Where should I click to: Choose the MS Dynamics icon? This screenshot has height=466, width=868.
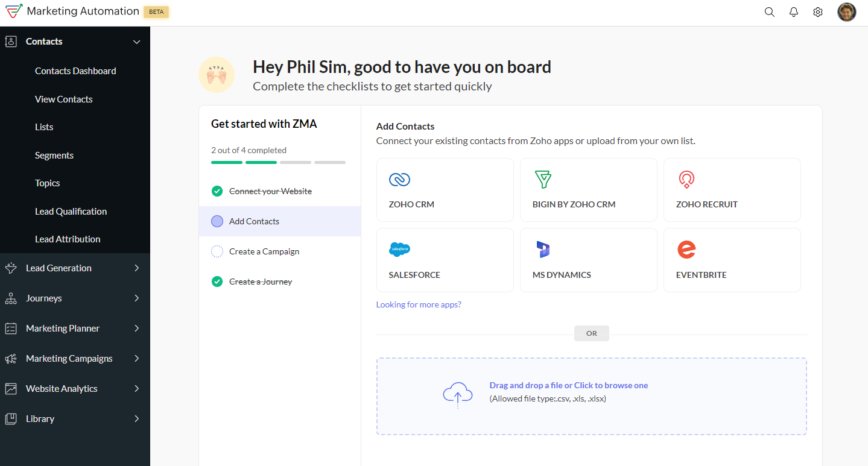click(543, 249)
